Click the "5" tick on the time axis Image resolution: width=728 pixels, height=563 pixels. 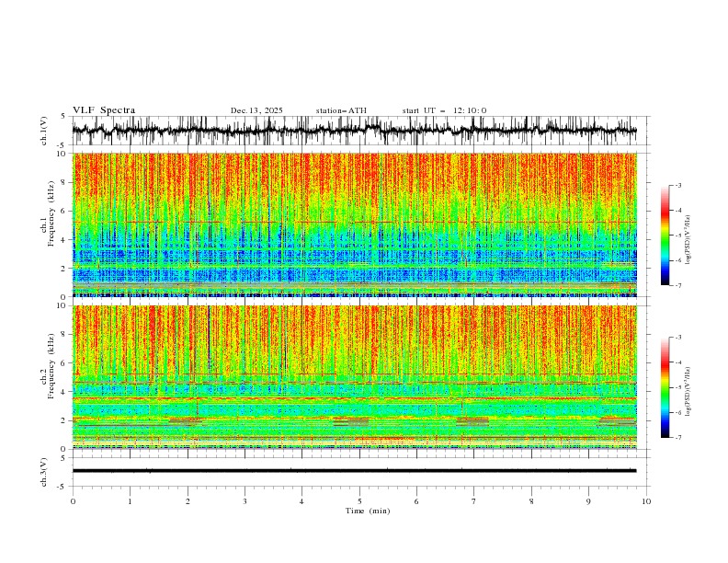pos(359,501)
